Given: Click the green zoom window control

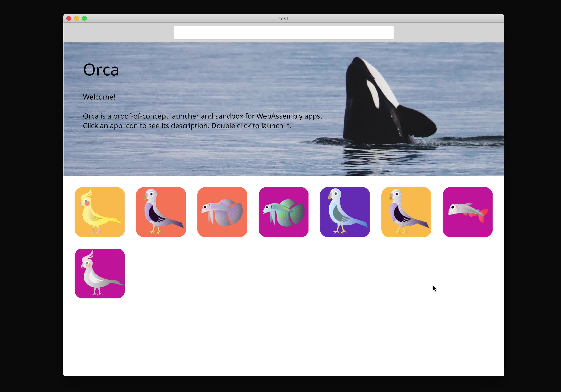Looking at the screenshot, I should pyautogui.click(x=84, y=18).
